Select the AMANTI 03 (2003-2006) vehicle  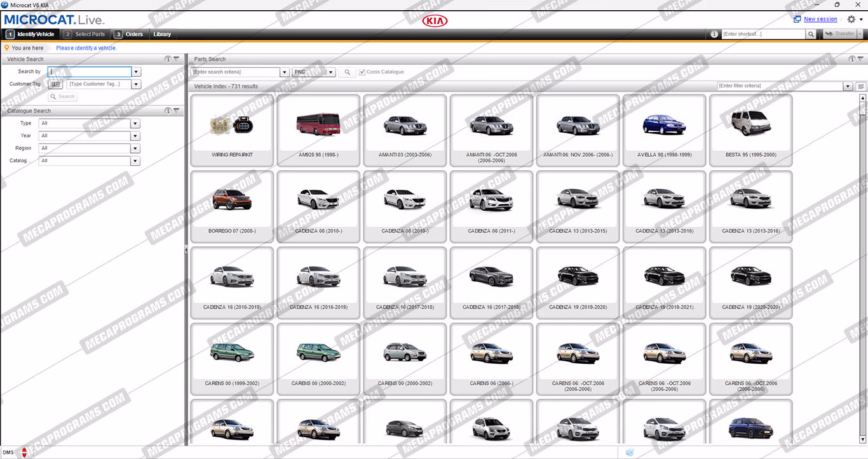click(x=405, y=130)
